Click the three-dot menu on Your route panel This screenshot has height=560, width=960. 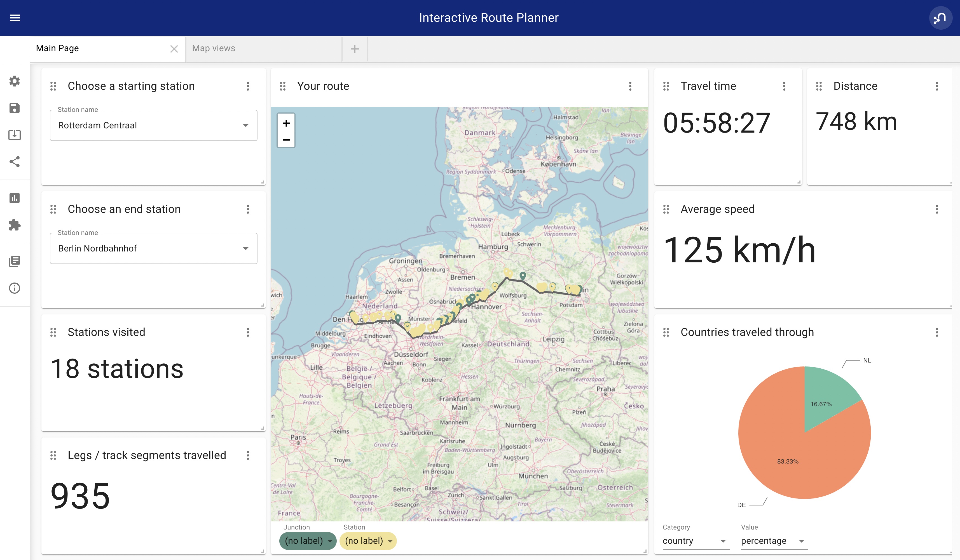click(x=631, y=86)
